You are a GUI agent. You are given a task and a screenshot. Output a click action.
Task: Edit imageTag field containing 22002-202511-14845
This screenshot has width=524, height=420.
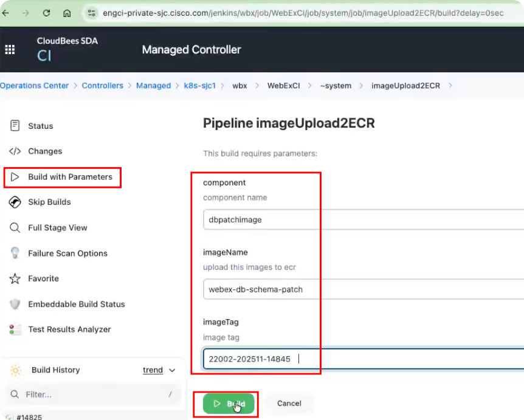click(364, 359)
